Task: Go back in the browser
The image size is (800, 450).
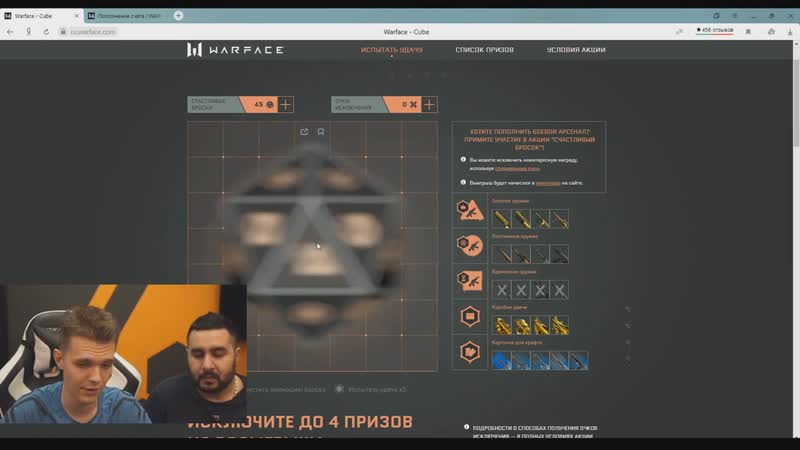Action: coord(10,32)
